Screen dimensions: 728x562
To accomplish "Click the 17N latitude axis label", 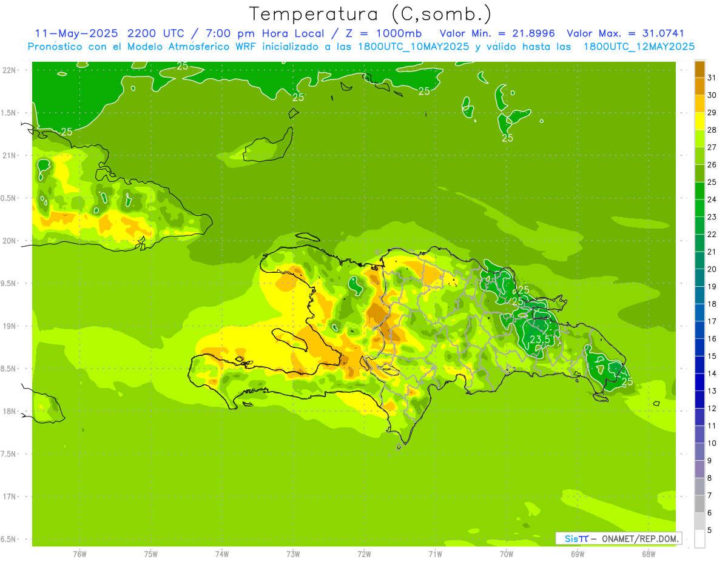I will [9, 497].
